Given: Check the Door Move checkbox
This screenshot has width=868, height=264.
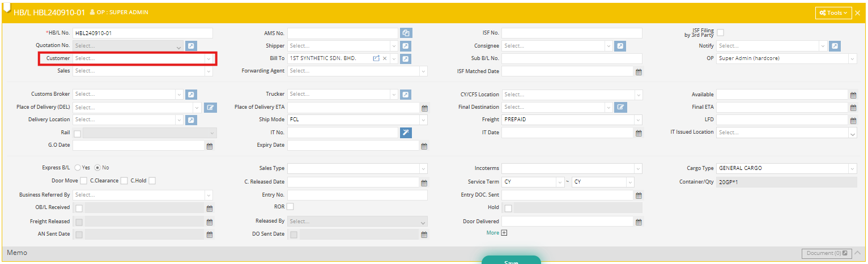Looking at the screenshot, I should tap(83, 181).
